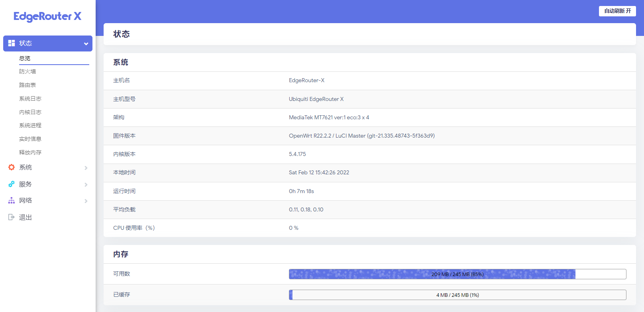This screenshot has width=644, height=312.
Task: Open the 实时信息 page
Action: (x=30, y=139)
